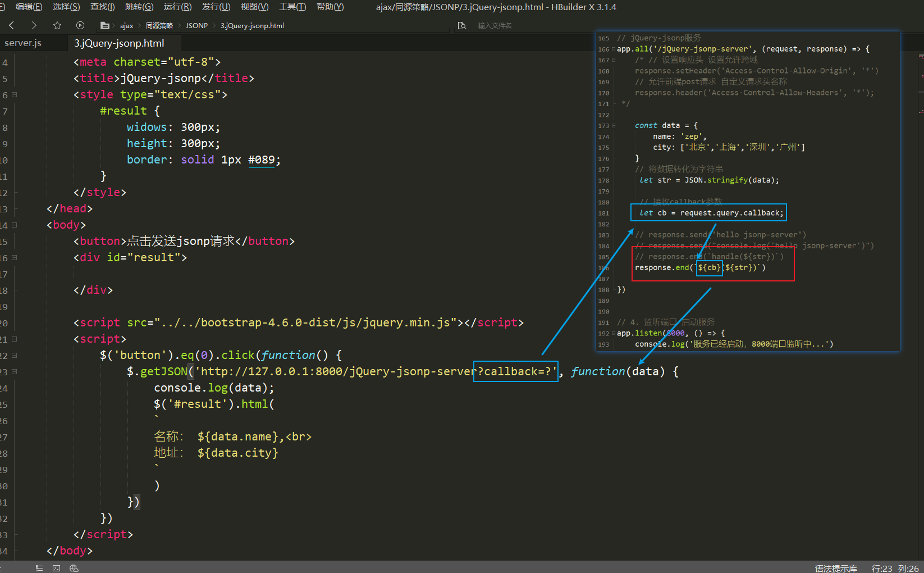Click the getJSON URL string

[x=376, y=371]
